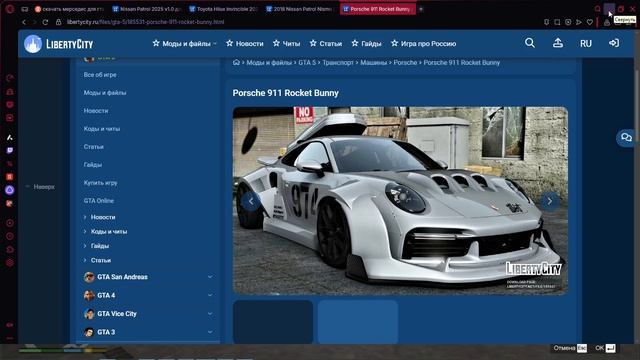Open Игра про Россию navigation item
Screen dimensions: 640x360
click(x=424, y=43)
